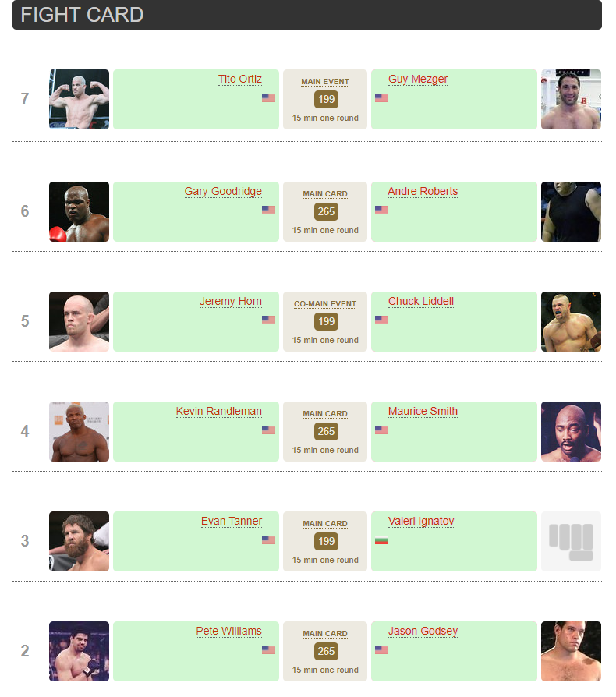Open Tito Ortiz's fighter profile link
This screenshot has height=697, width=616.
pos(239,80)
